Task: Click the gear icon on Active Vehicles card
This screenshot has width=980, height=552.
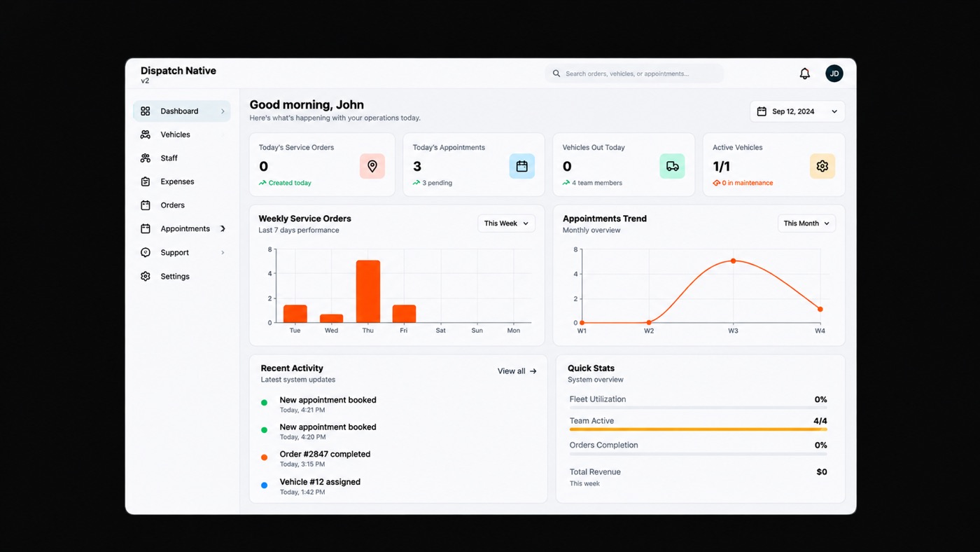Action: coord(822,166)
